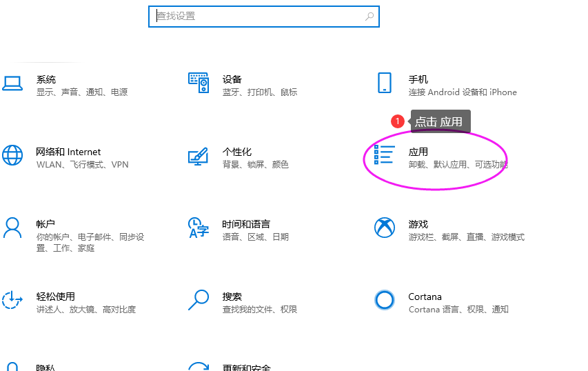Open the 帐户 settings heading
This screenshot has width=588, height=371.
(x=45, y=224)
